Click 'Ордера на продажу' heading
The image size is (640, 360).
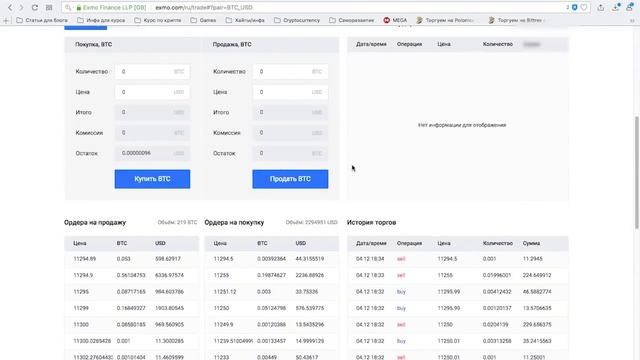(x=95, y=222)
